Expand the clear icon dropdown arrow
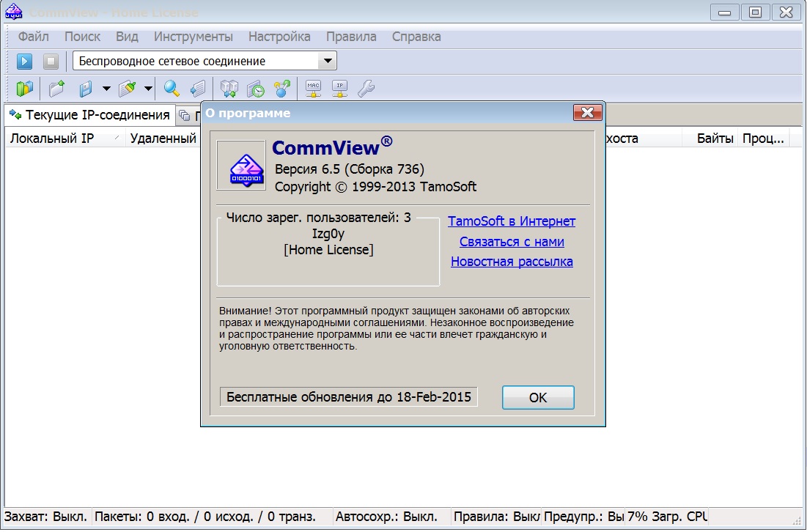The width and height of the screenshot is (807, 532). pyautogui.click(x=148, y=89)
